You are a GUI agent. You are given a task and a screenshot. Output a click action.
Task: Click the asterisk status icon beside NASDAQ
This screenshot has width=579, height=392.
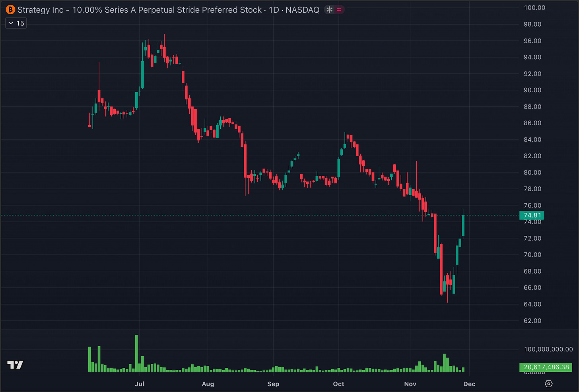tap(329, 10)
